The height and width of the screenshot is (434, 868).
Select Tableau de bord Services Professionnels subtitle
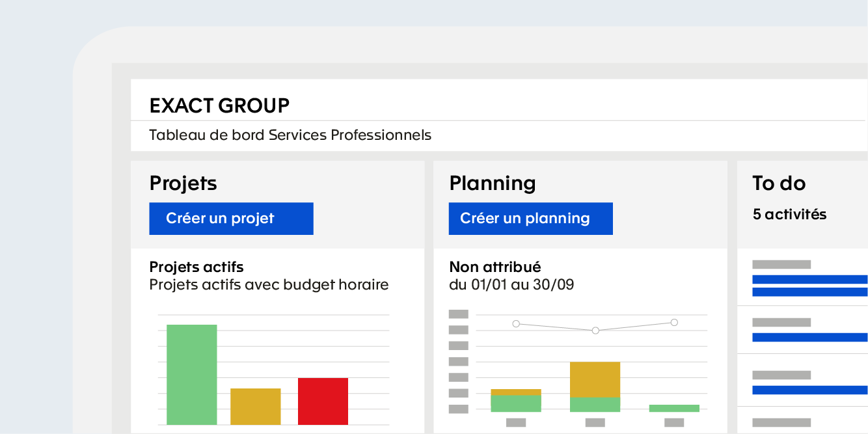coord(290,135)
